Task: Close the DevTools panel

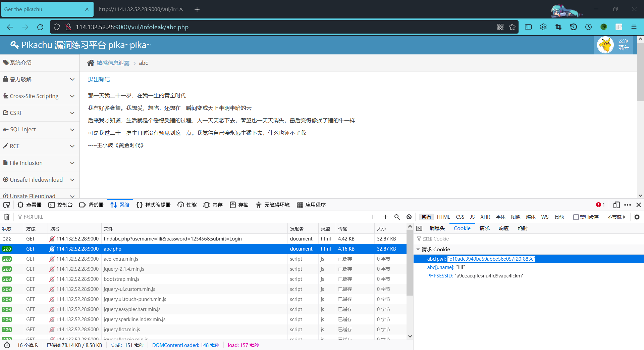Action: tap(639, 205)
